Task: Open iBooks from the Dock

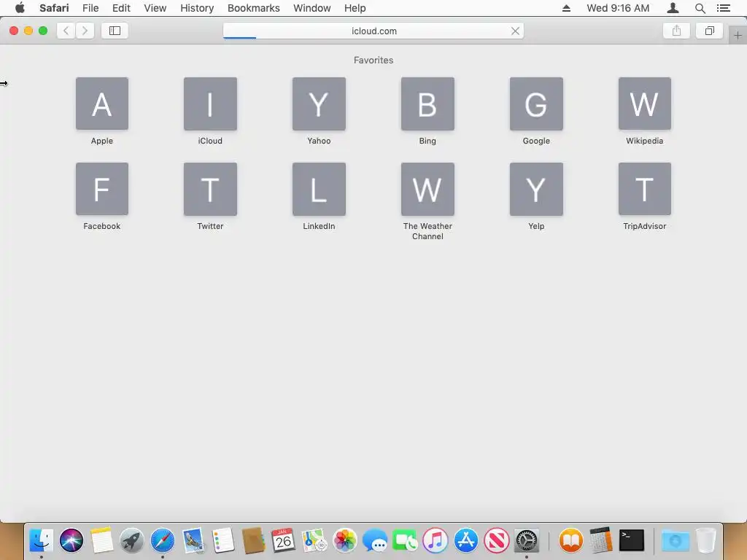Action: (x=570, y=540)
